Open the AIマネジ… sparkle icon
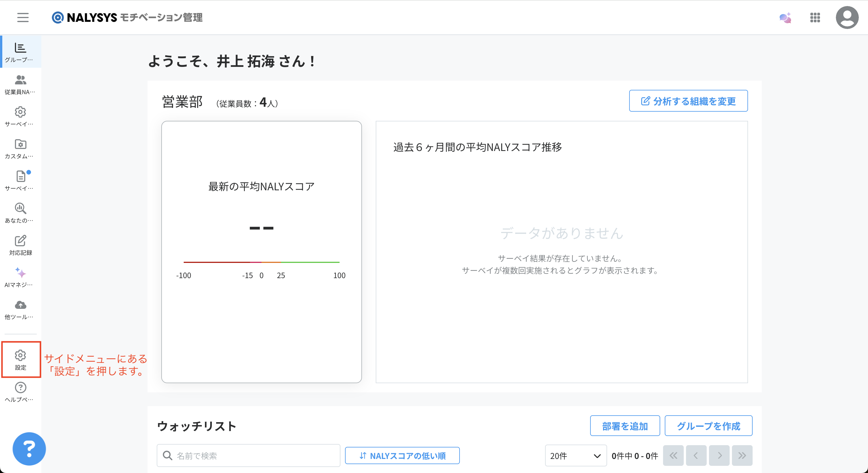Viewport: 868px width, 473px height. (20, 277)
